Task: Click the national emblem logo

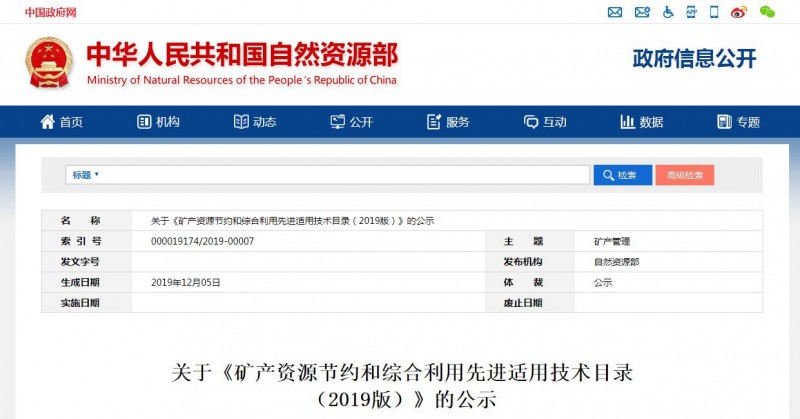Action: click(48, 63)
